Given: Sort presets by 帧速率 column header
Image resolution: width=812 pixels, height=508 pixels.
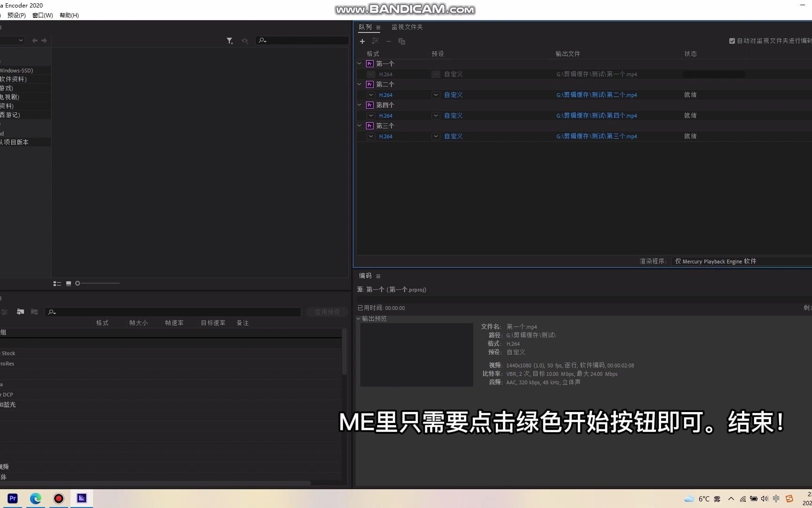Looking at the screenshot, I should tap(174, 323).
